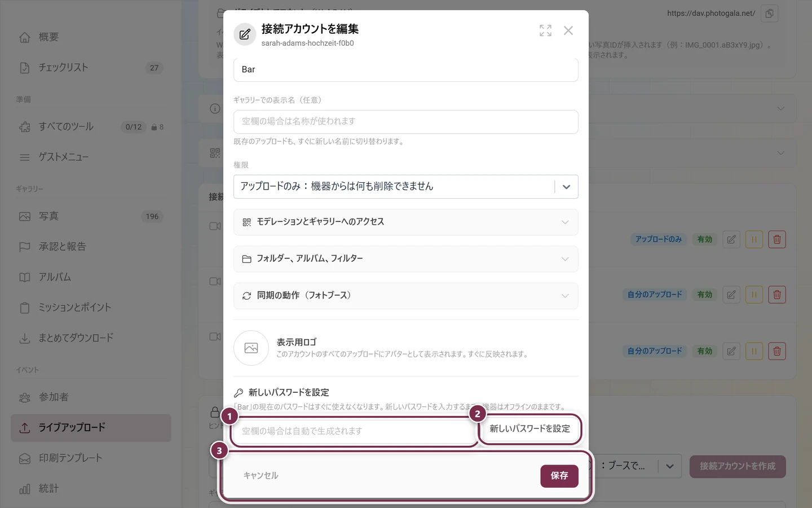Open ゲストメニュー page

(91, 157)
